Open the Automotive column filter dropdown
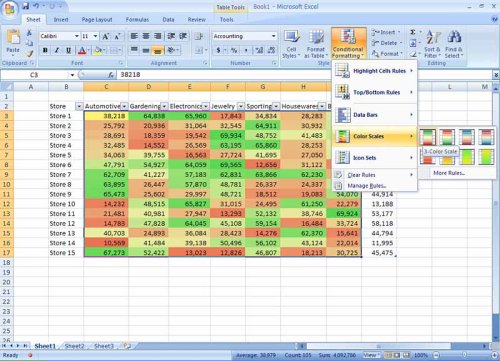500x361 pixels. point(124,106)
